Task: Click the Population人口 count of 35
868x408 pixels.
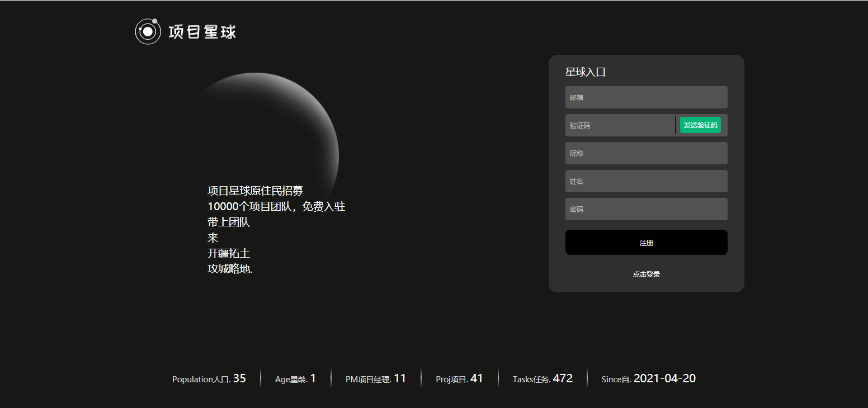Action: (x=239, y=378)
